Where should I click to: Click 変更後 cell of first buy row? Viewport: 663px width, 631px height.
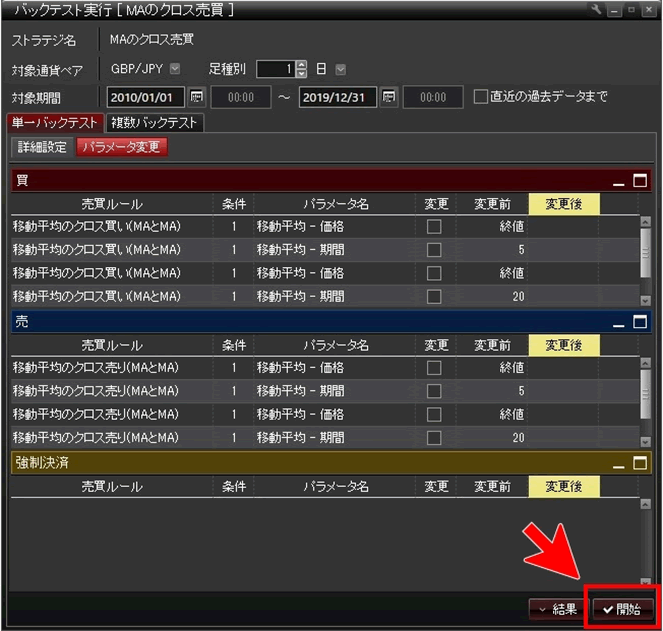[564, 227]
